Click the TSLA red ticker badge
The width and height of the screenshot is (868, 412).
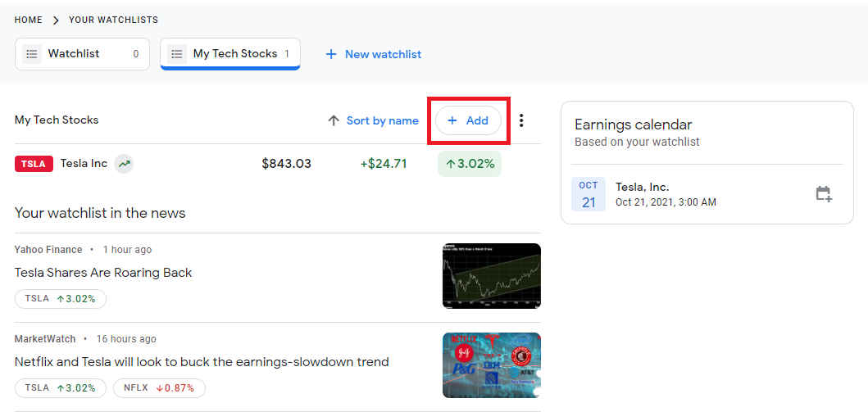click(x=34, y=165)
